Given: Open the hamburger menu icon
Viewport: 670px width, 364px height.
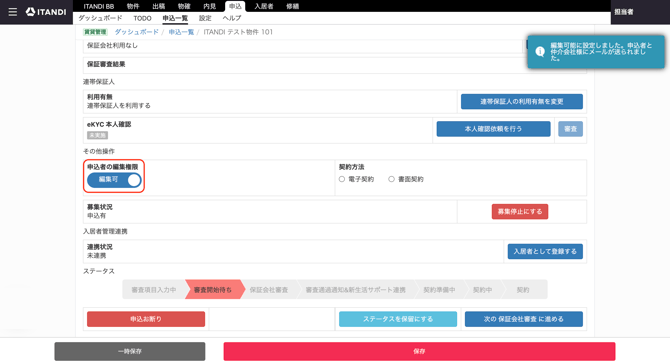Looking at the screenshot, I should tap(13, 12).
